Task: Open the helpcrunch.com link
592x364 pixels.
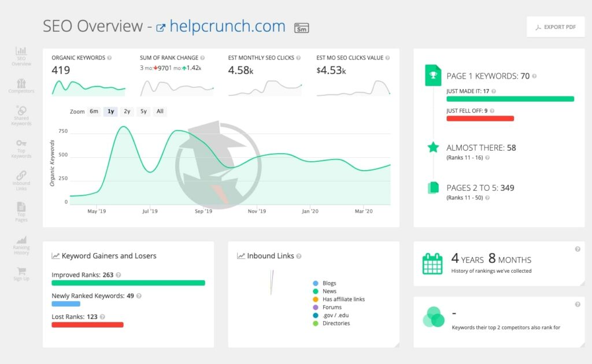Action: [227, 26]
